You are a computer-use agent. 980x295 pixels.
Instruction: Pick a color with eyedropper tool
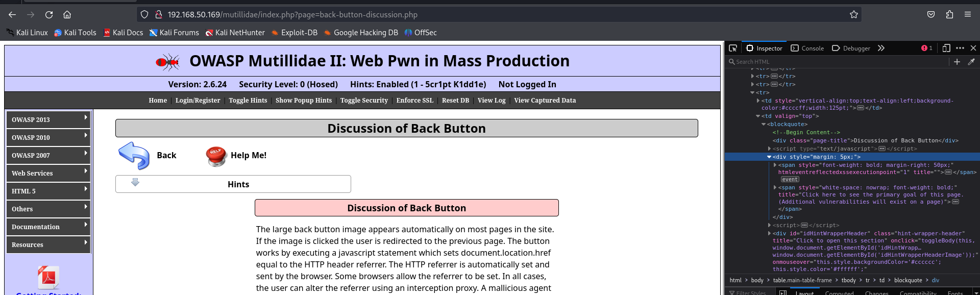tap(971, 62)
